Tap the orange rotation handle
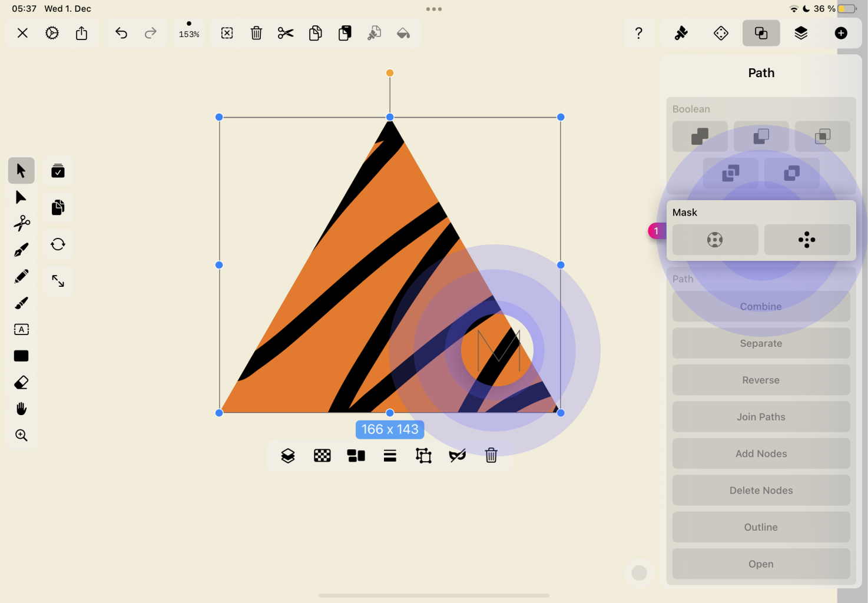This screenshot has width=868, height=603. click(390, 73)
